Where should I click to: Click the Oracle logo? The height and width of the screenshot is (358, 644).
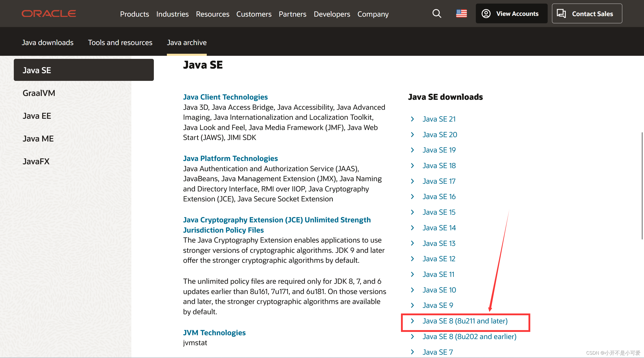tap(49, 14)
